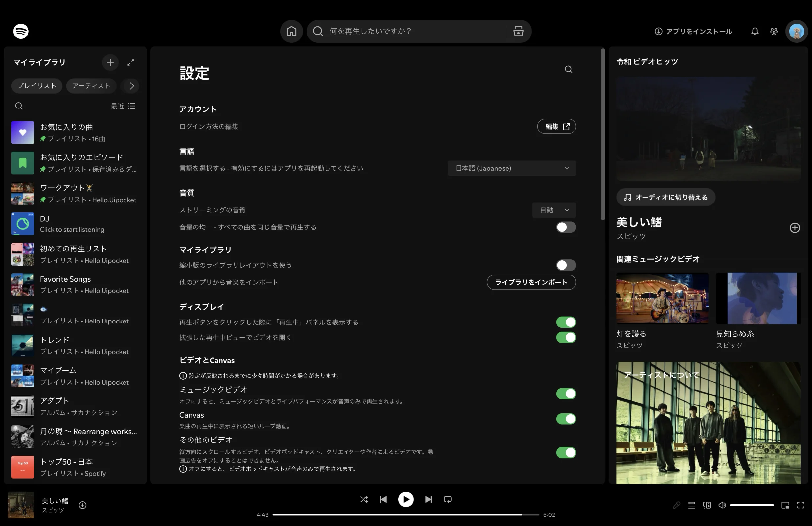Open トップ50 - 日本 playlist
This screenshot has width=812, height=526.
tap(75, 467)
